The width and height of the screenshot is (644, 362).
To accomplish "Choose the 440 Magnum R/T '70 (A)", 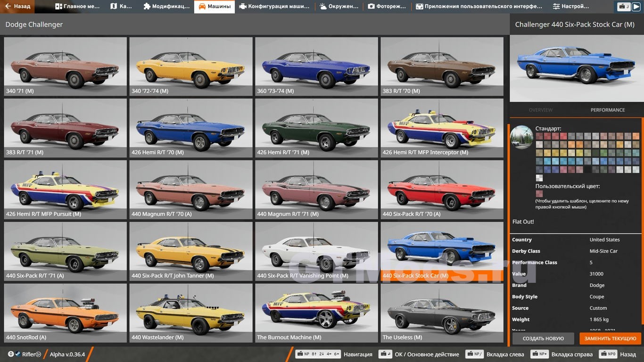I will [x=190, y=189].
